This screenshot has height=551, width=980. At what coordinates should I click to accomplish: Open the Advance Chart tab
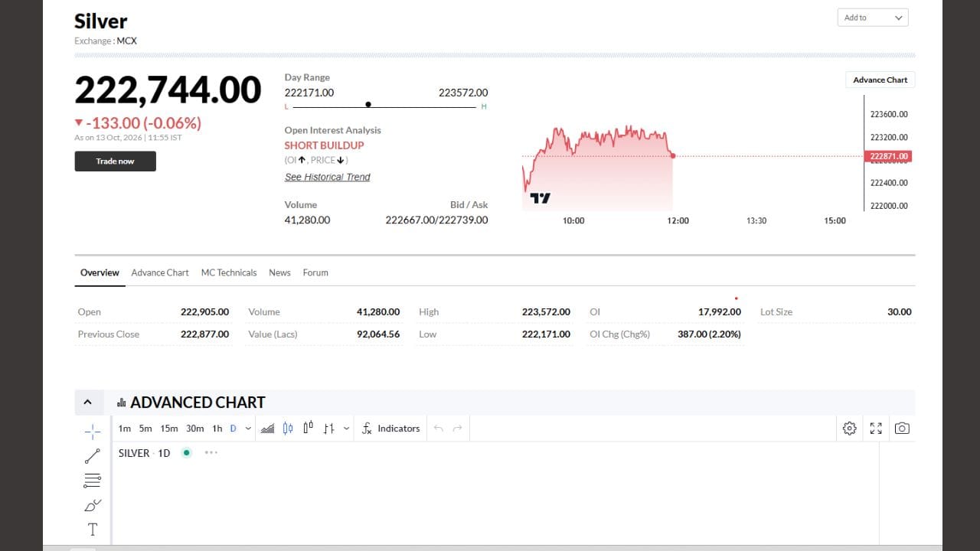tap(160, 272)
